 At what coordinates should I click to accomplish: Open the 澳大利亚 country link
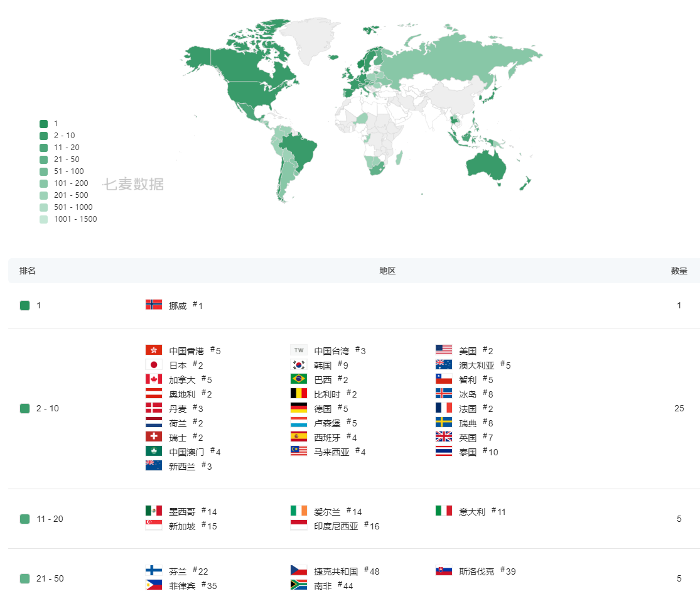[477, 365]
